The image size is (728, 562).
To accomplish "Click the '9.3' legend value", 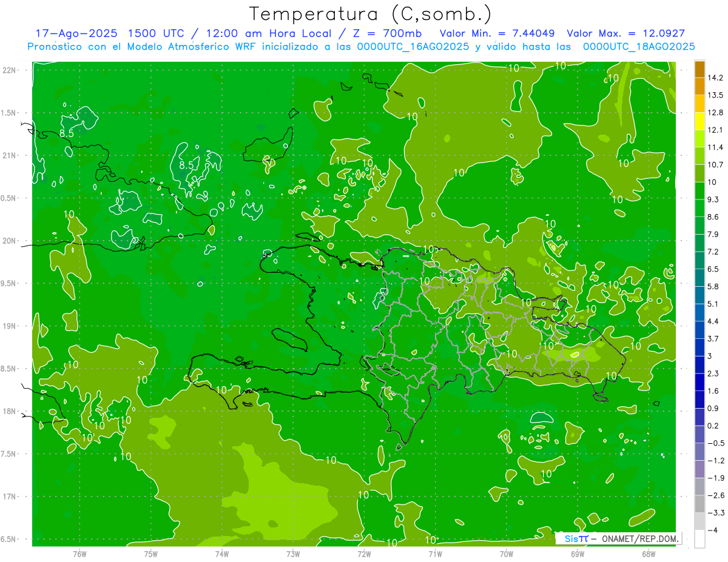I will coord(713,199).
